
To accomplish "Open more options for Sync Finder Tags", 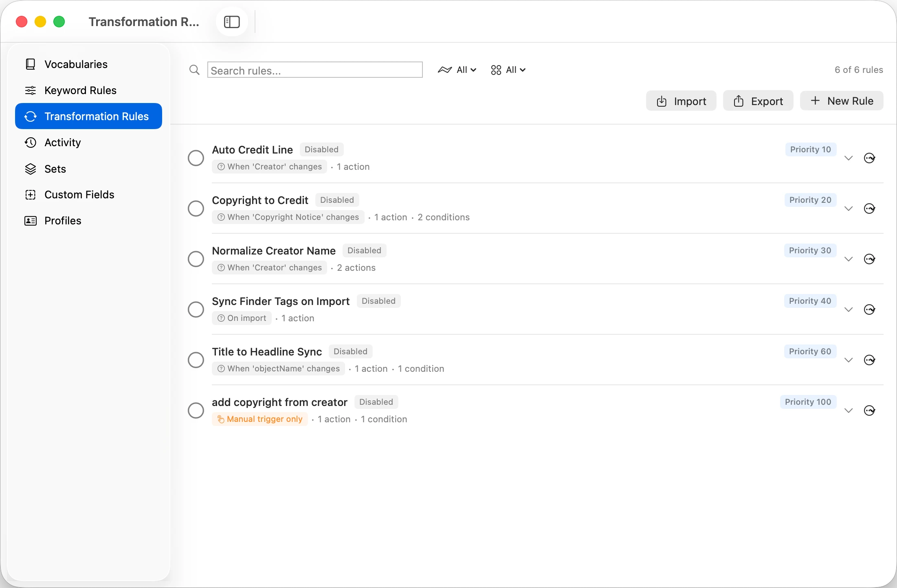I will pyautogui.click(x=870, y=309).
